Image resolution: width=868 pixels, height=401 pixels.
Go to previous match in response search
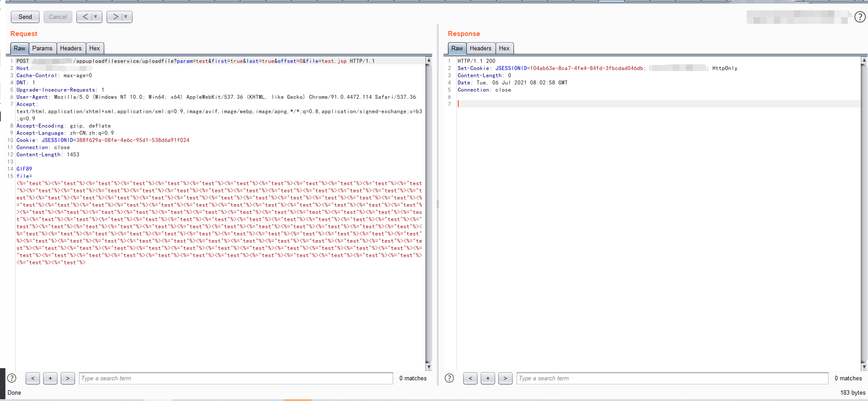point(470,378)
